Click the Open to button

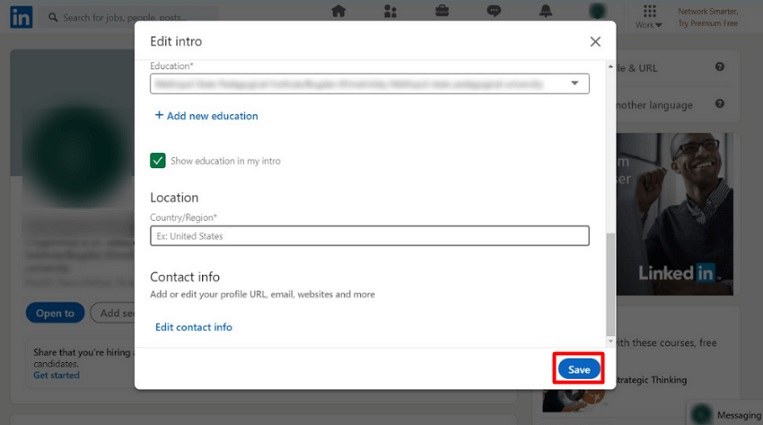click(x=55, y=313)
